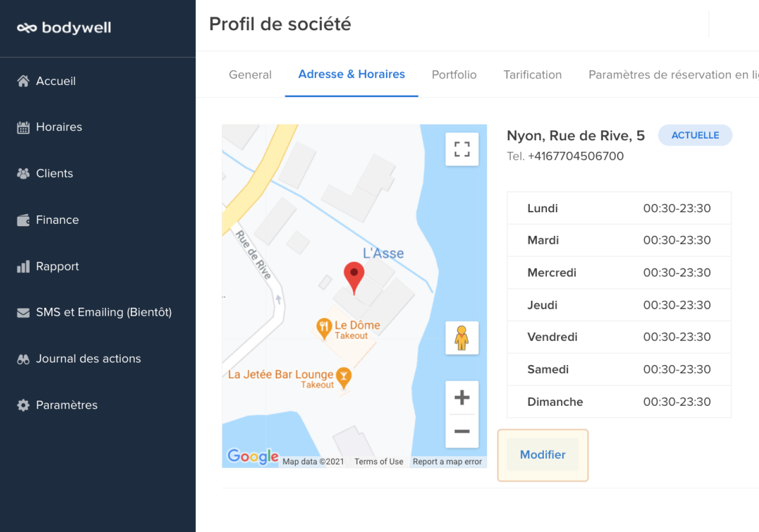Switch to the General tab
The image size is (759, 532).
point(250,75)
